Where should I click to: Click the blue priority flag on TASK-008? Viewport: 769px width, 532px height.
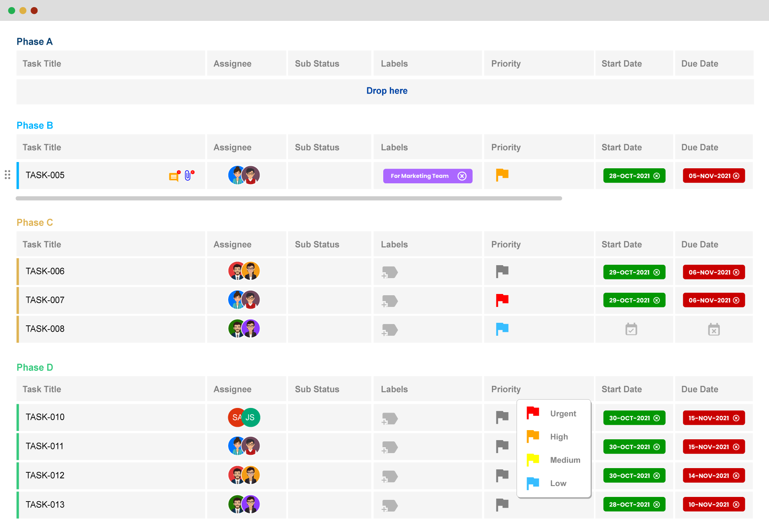pos(502,329)
